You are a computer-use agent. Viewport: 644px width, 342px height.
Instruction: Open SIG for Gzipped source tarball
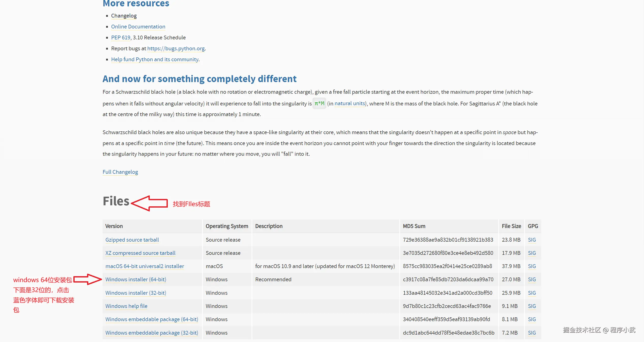point(532,240)
